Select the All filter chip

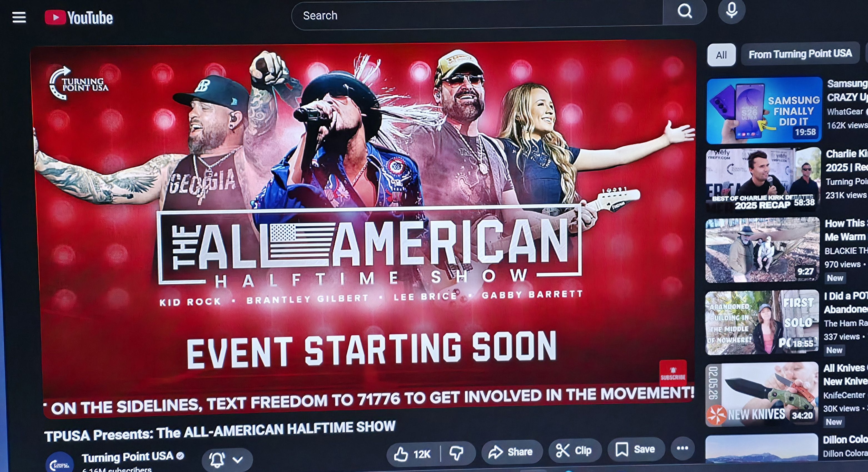pyautogui.click(x=721, y=55)
